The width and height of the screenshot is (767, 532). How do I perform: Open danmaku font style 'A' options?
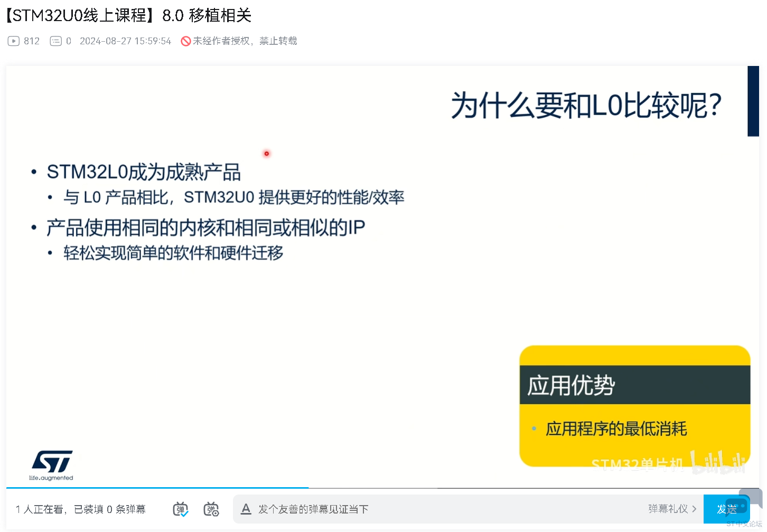coord(246,509)
